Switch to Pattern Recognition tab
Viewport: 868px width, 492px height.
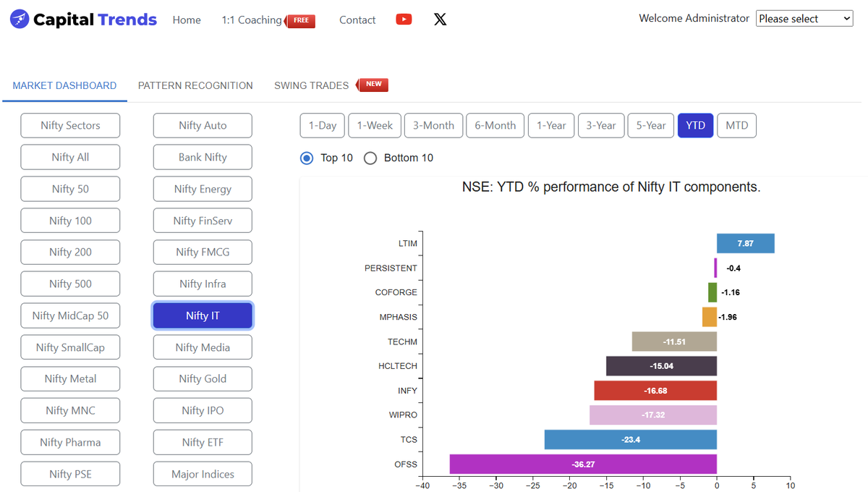pyautogui.click(x=195, y=85)
